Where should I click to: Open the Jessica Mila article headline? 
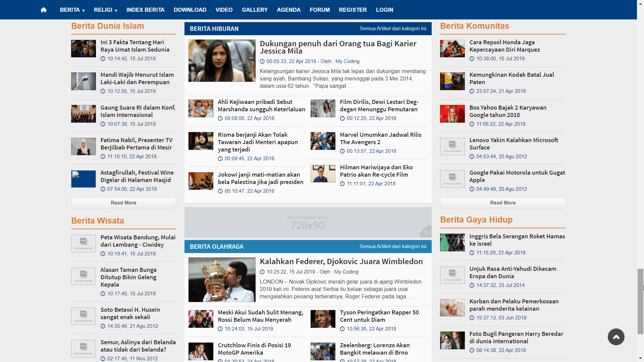pyautogui.click(x=338, y=47)
